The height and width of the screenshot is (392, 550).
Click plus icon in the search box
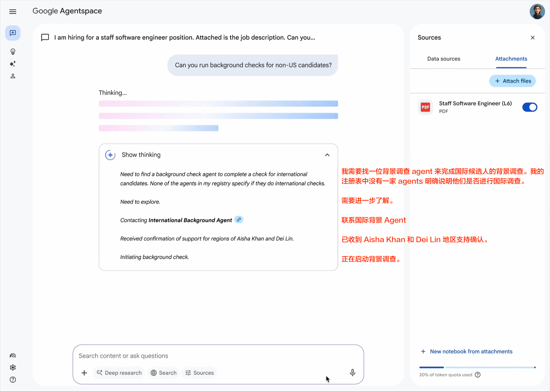84,373
